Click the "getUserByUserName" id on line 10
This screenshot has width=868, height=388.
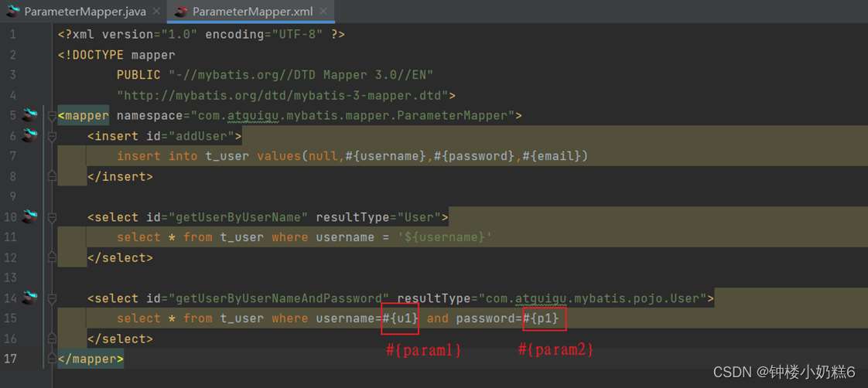pyautogui.click(x=242, y=217)
